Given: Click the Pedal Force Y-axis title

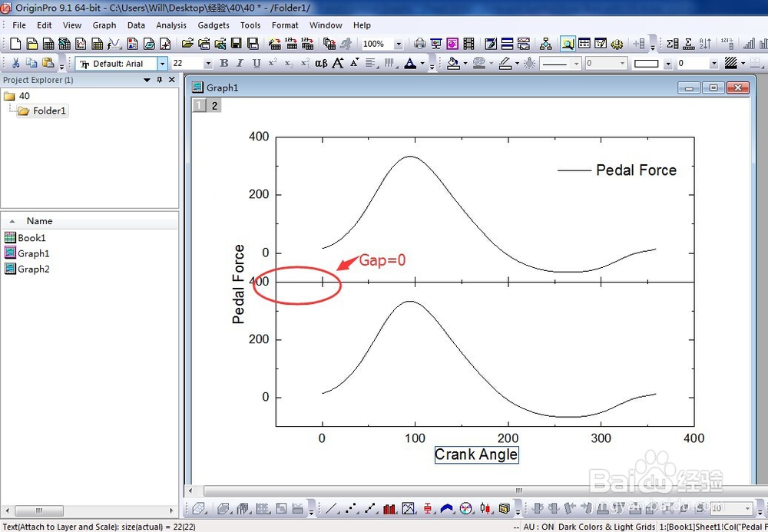Looking at the screenshot, I should tap(238, 284).
